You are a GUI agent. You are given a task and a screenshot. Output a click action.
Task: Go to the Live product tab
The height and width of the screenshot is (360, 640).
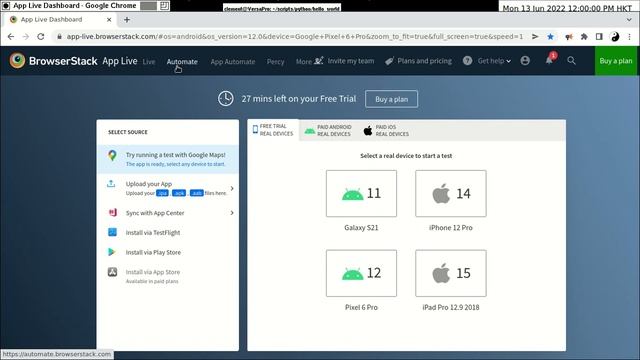pyautogui.click(x=149, y=62)
